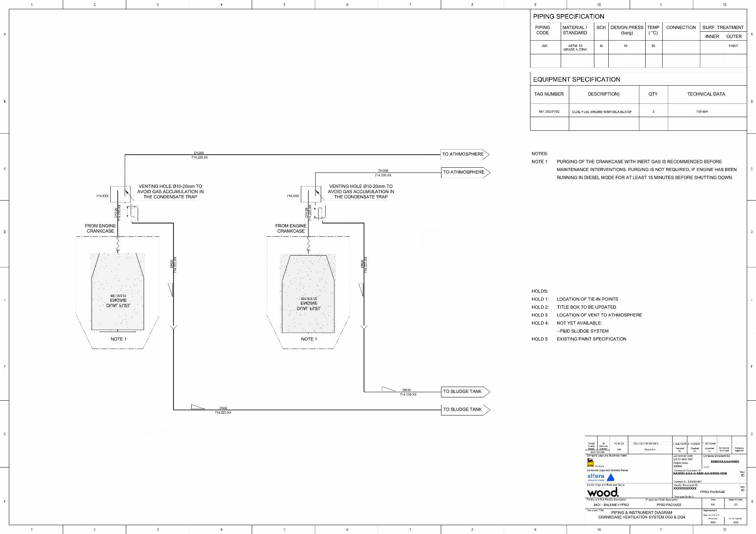This screenshot has height=534, width=756.
Task: Click 'NOTE 1' label under engine 651.002.01
Action: [118, 339]
